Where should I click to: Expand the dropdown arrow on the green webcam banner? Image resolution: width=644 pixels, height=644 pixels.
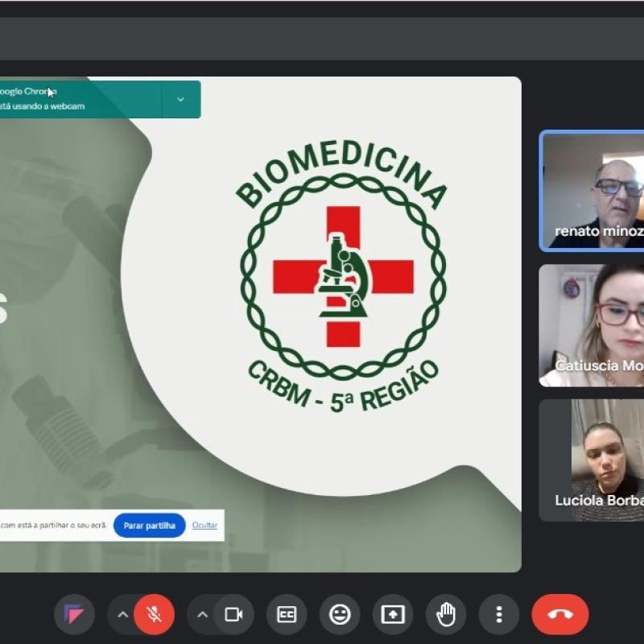coord(180,99)
